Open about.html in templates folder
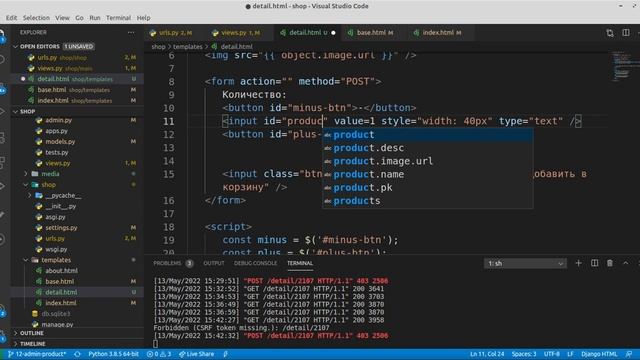640x360 pixels. coord(61,271)
